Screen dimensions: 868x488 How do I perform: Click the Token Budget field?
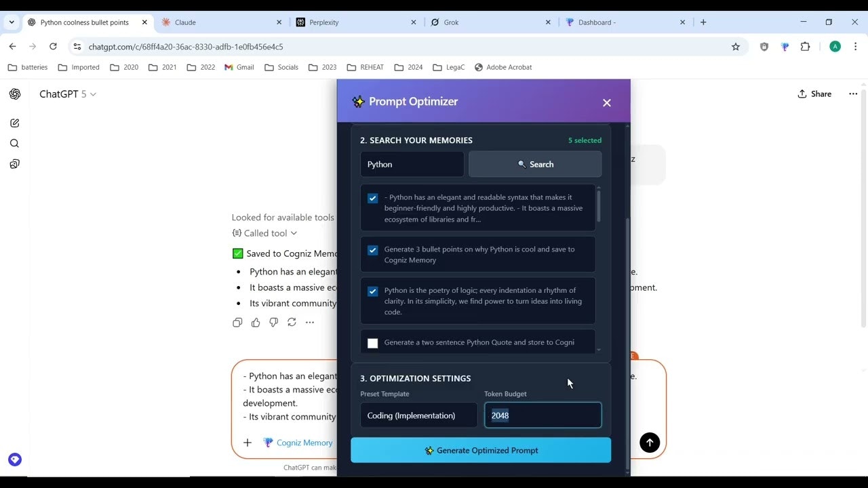point(542,415)
